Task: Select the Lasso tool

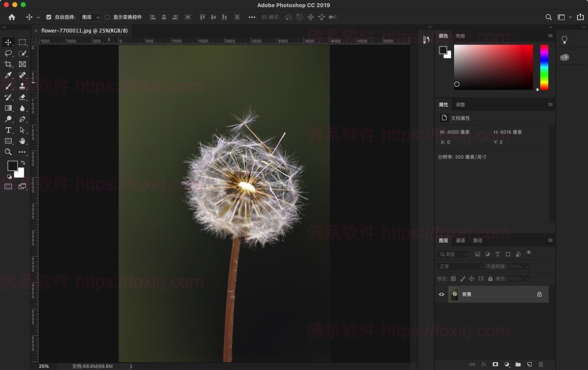Action: coord(8,53)
